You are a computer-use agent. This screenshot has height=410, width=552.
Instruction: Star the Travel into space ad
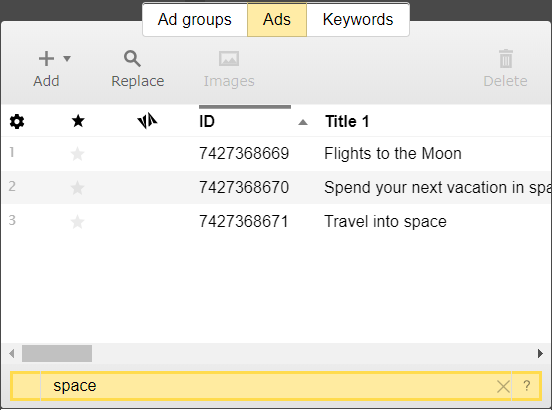click(x=77, y=222)
